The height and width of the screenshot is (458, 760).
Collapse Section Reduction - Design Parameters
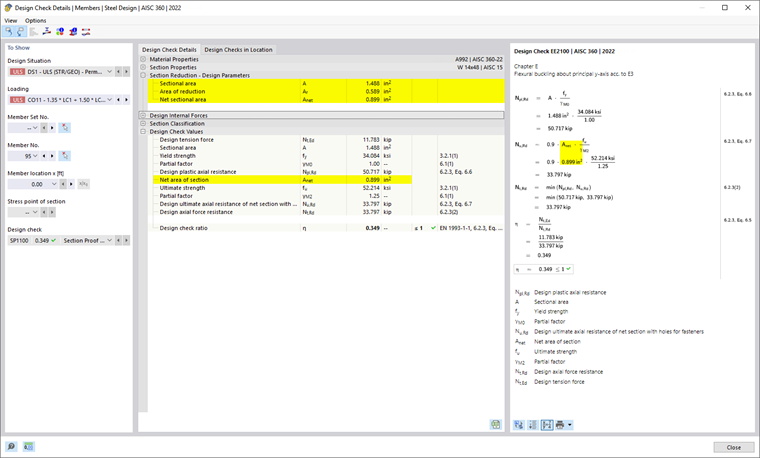tap(143, 76)
